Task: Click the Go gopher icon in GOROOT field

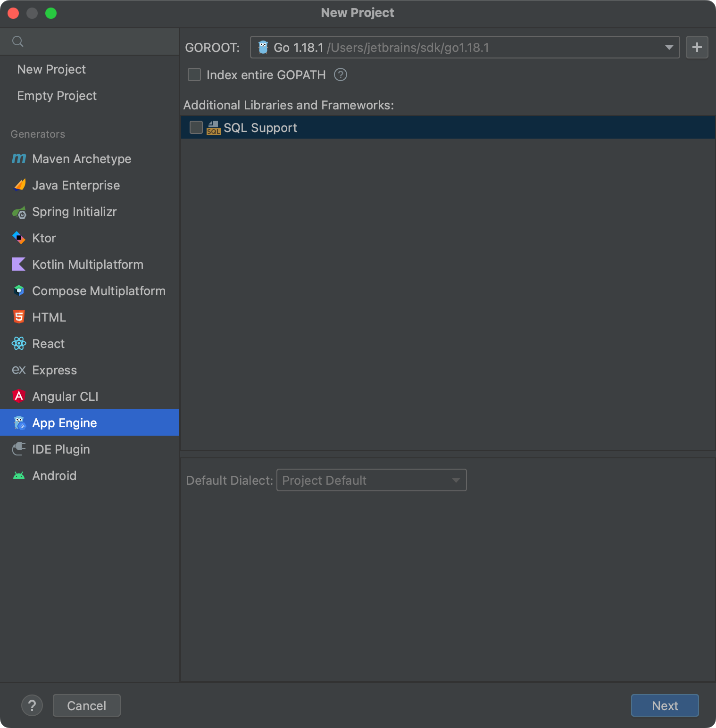Action: (263, 47)
